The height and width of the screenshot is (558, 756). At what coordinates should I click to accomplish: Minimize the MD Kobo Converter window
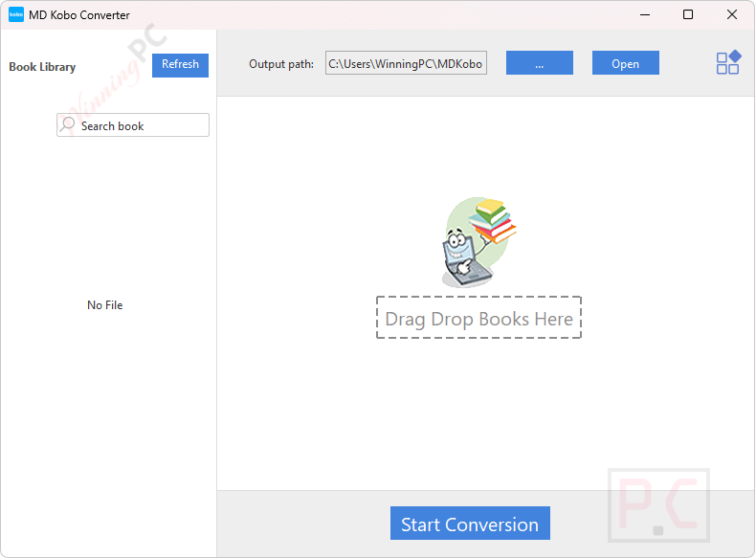click(x=645, y=15)
